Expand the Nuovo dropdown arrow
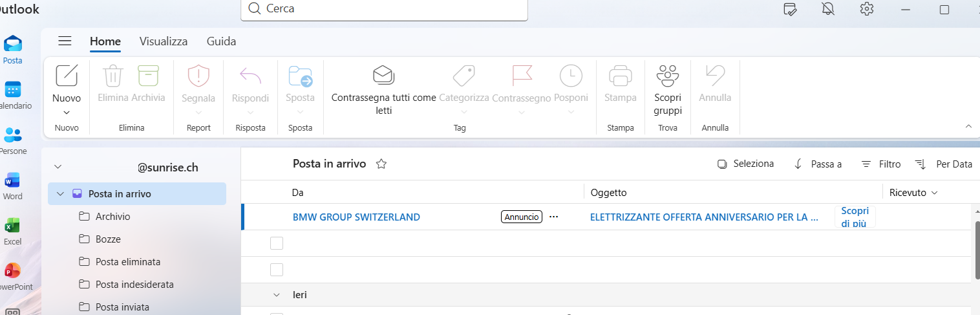980x315 pixels. pos(67,113)
